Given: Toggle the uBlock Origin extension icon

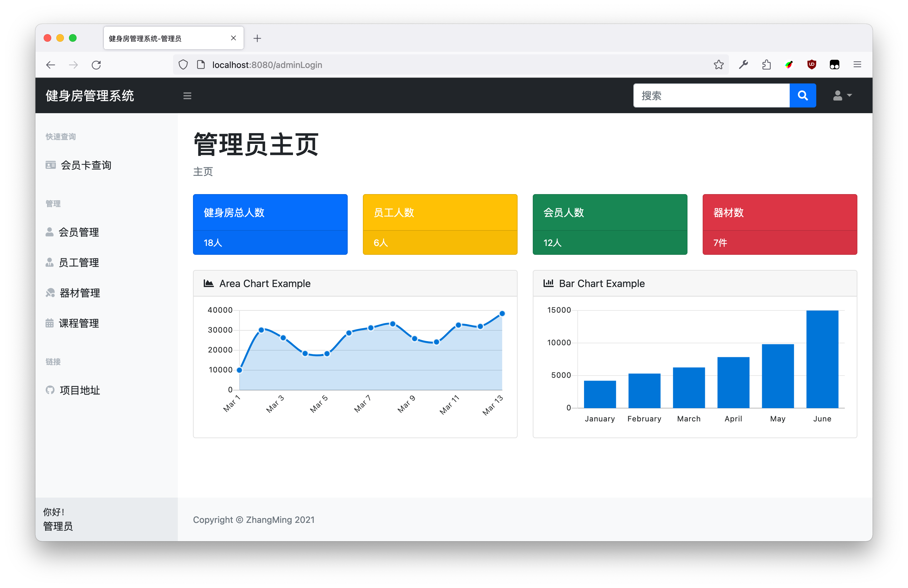Looking at the screenshot, I should pyautogui.click(x=812, y=64).
